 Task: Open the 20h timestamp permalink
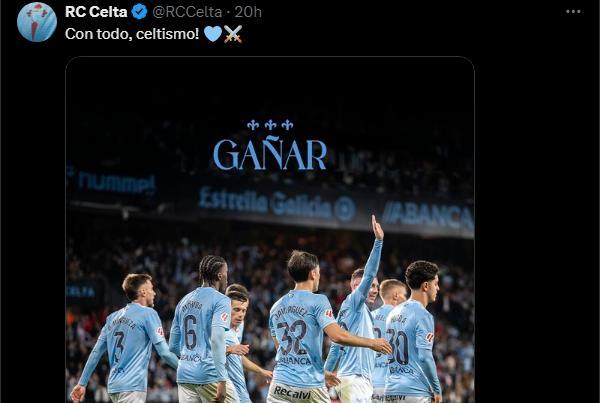[248, 12]
